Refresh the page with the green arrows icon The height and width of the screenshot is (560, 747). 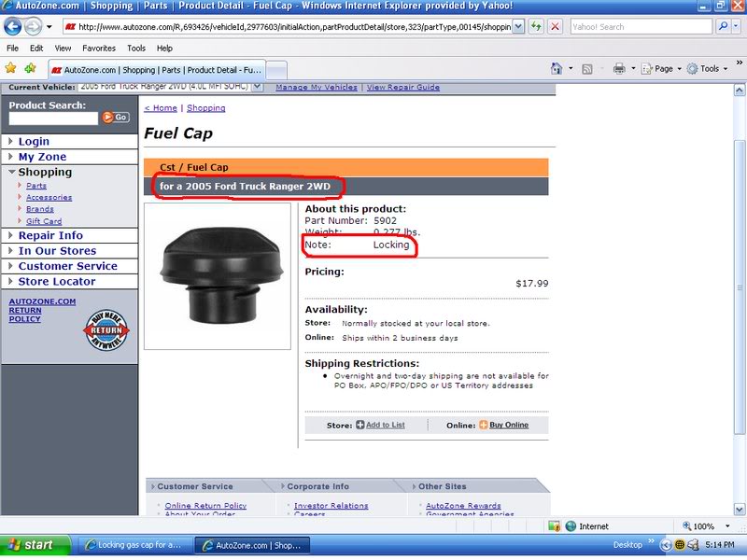pos(536,27)
